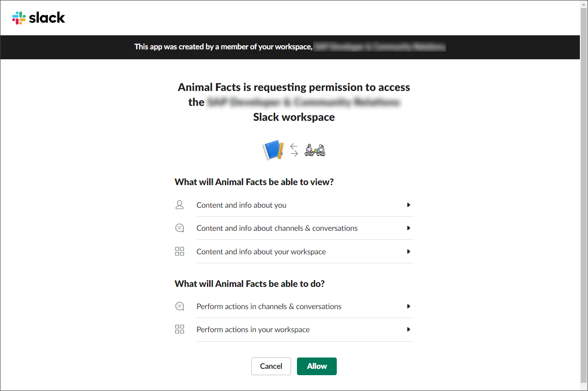Click the grid icon beside content about your workspace
The height and width of the screenshot is (391, 588).
pos(180,252)
